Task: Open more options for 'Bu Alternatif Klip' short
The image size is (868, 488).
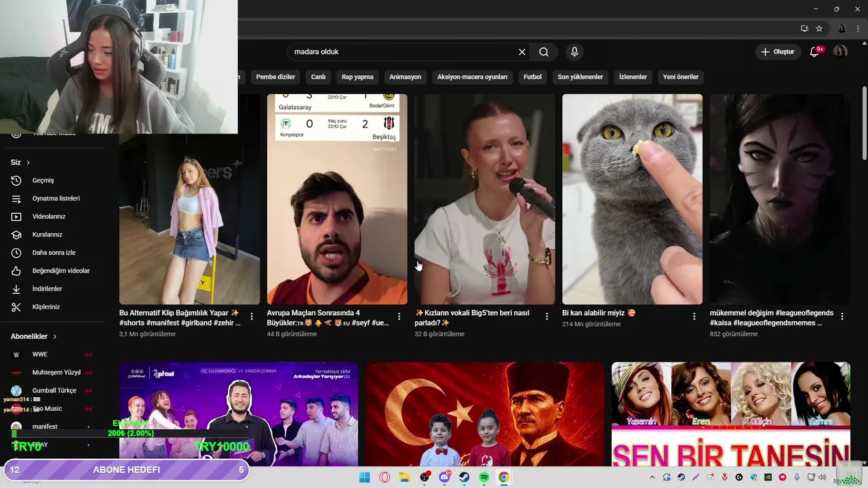Action: [252, 317]
